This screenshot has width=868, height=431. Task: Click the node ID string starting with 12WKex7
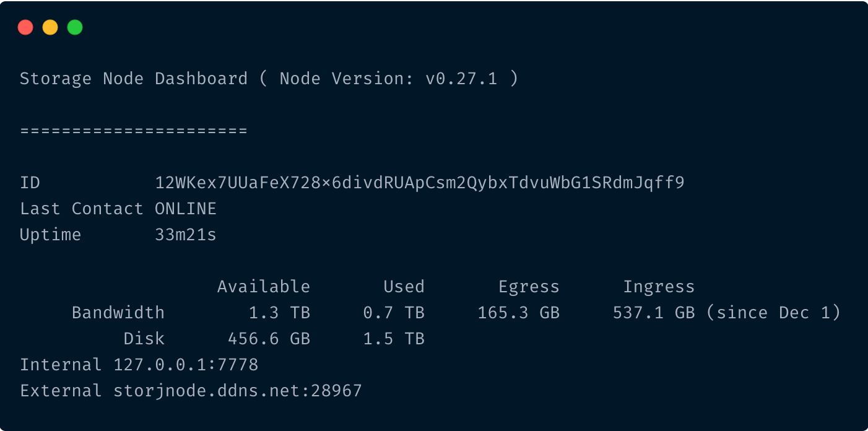pos(420,183)
